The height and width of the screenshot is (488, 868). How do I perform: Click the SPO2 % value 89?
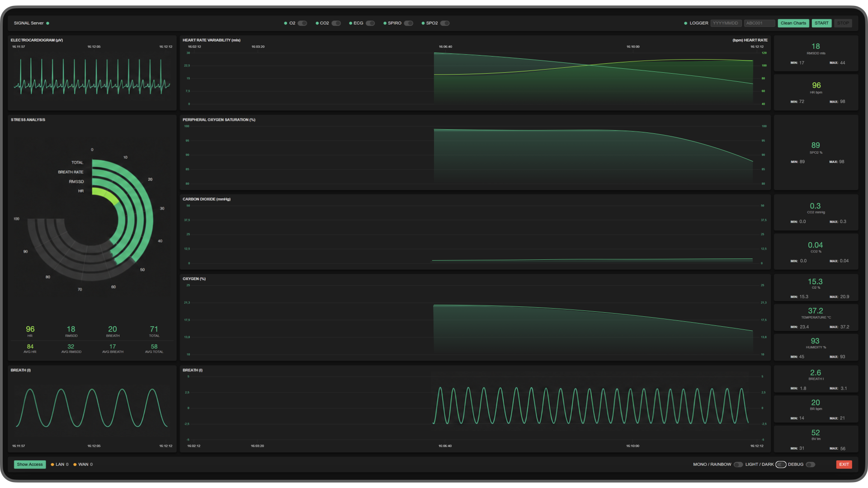pos(816,145)
